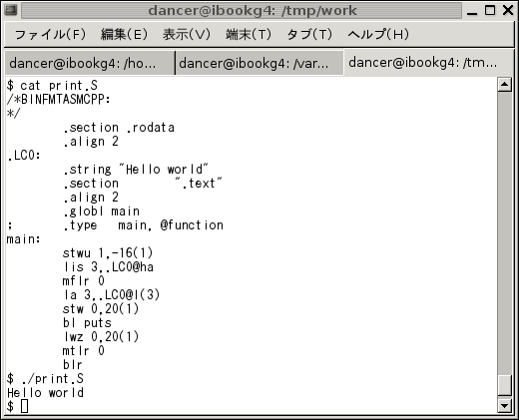This screenshot has width=519, height=420.
Task: Click the scrollbar trough above the thumb
Action: 505,232
